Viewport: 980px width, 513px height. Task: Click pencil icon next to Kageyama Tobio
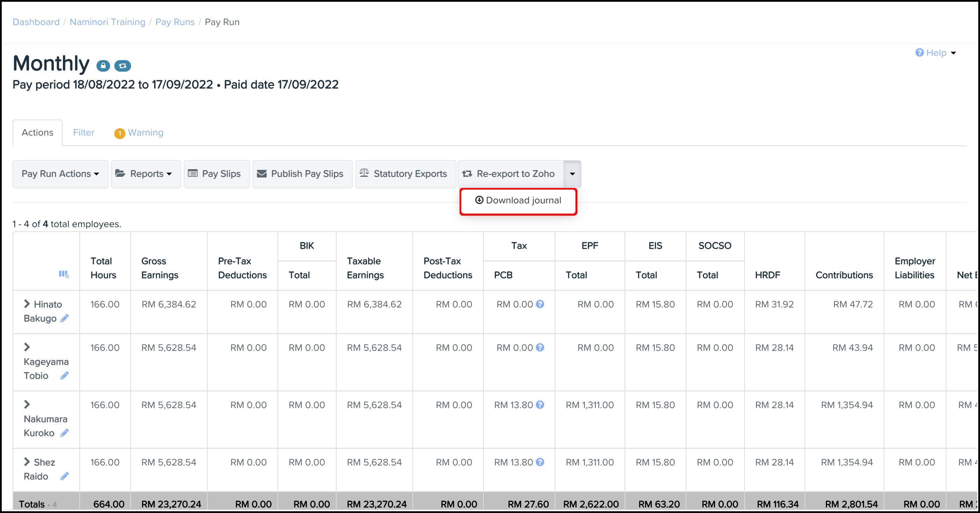(65, 376)
